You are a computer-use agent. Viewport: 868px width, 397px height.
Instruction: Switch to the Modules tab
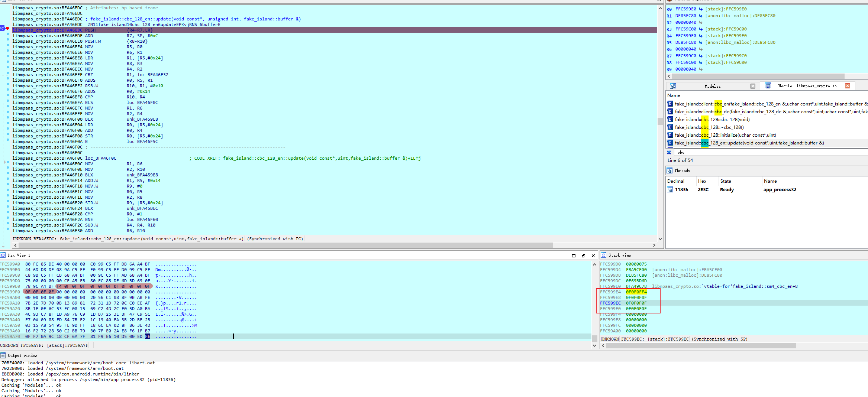712,86
